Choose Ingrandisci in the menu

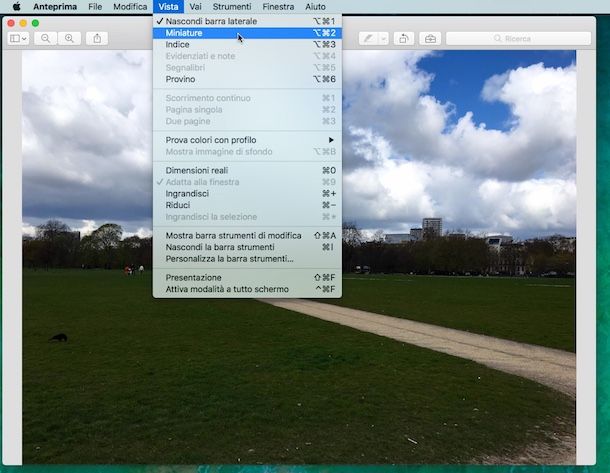pos(247,194)
